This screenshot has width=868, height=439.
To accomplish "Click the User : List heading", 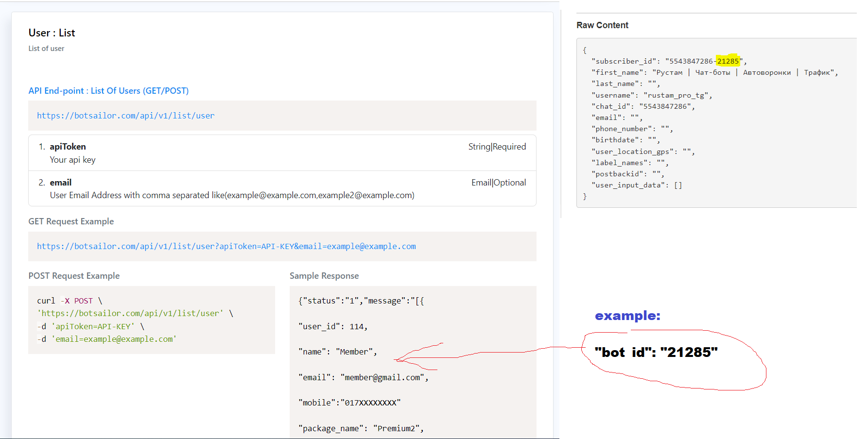I will click(x=52, y=33).
